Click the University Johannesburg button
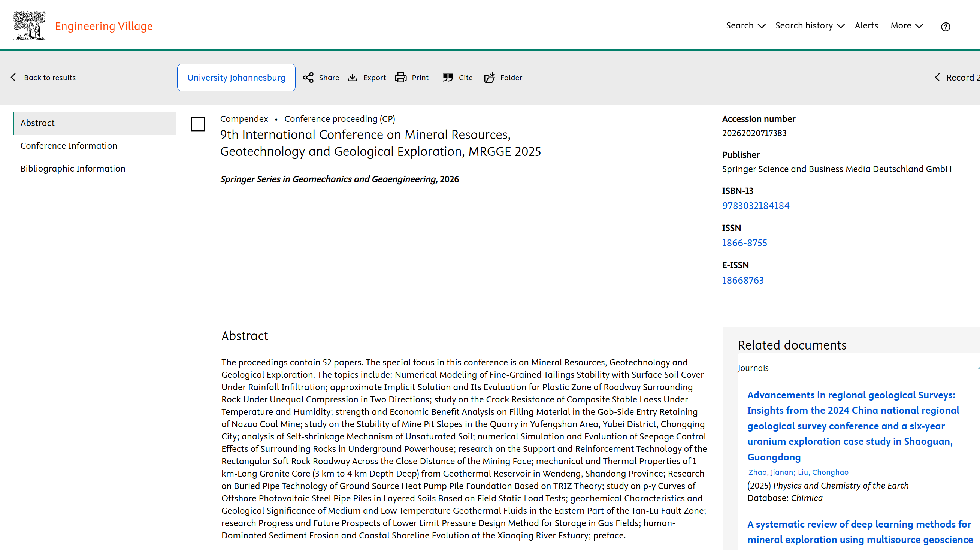 point(236,78)
